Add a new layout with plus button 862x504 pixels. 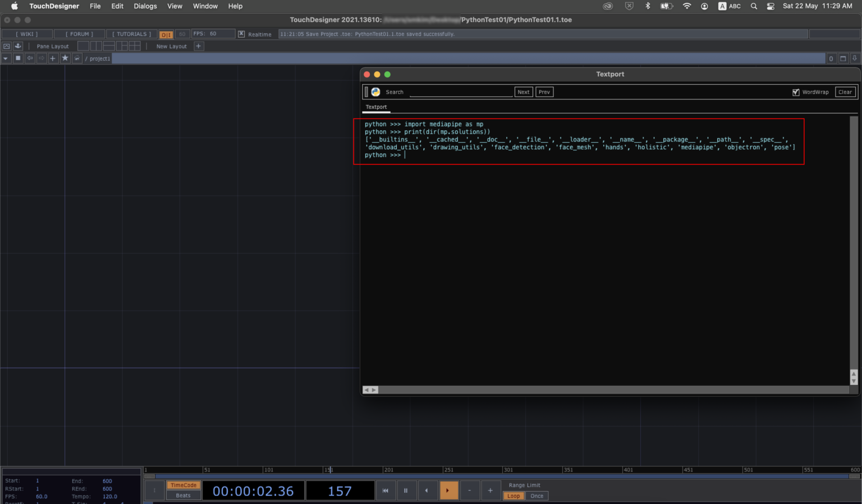click(x=198, y=46)
